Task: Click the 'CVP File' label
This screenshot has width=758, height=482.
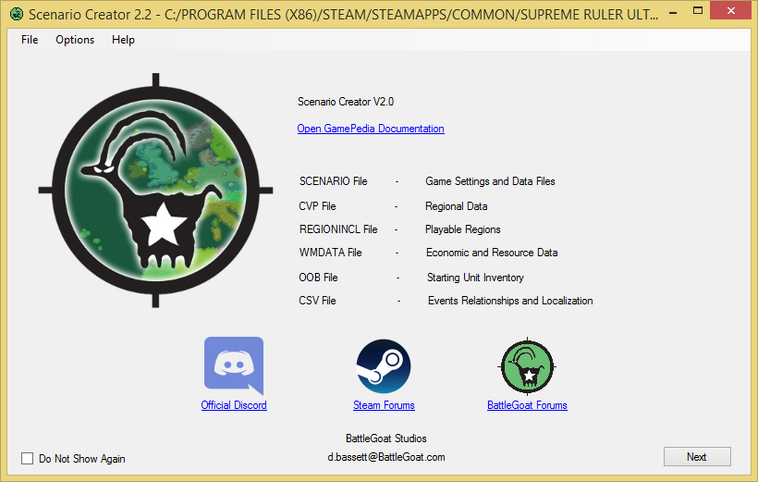Action: (317, 206)
